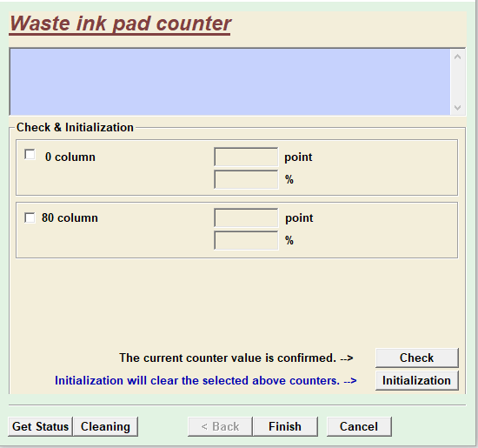Run Initialization to clear selected counters
478x448 pixels.
pos(416,380)
